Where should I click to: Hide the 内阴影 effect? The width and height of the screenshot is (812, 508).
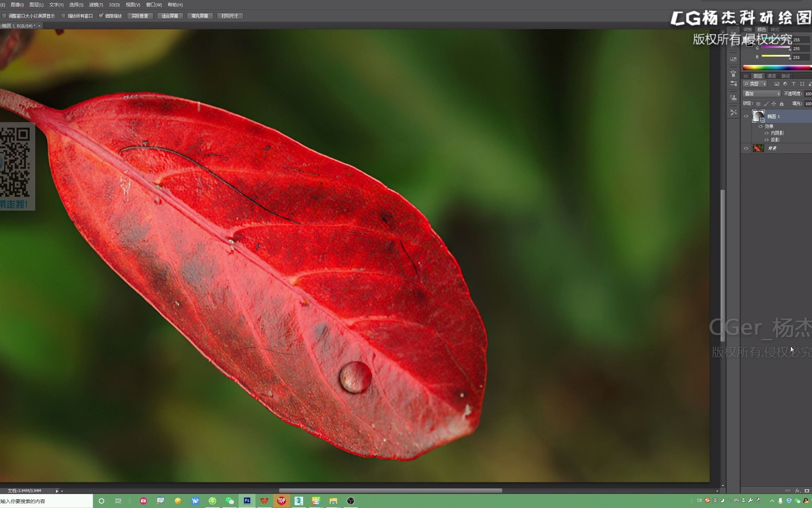coord(767,133)
